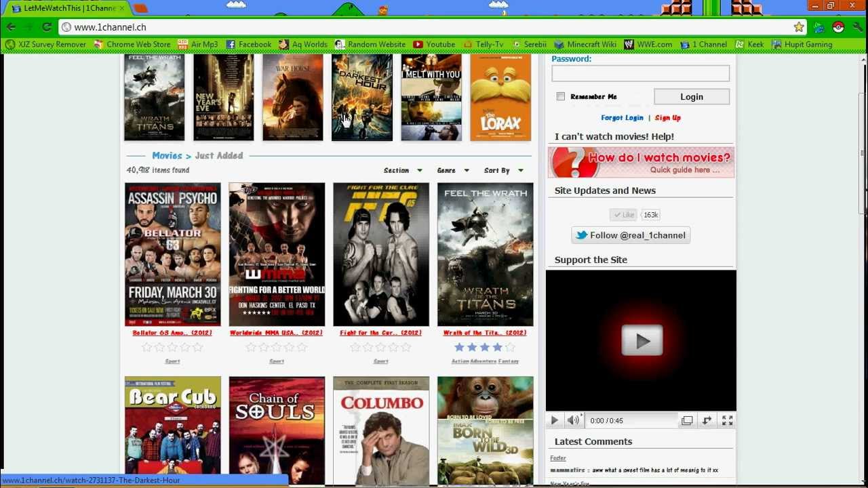Enter video fullscreen mode
The height and width of the screenshot is (488, 868).
727,420
